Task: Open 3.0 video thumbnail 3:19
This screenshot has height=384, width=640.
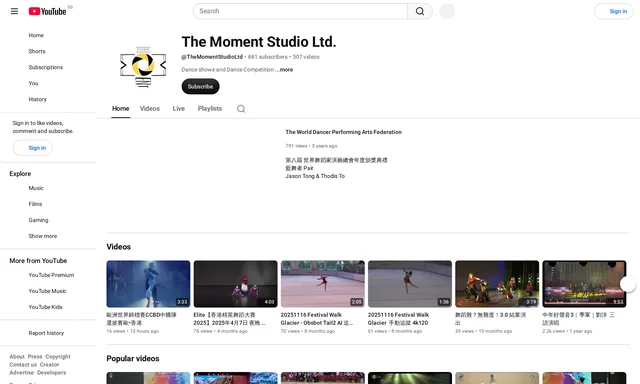Action: click(497, 284)
